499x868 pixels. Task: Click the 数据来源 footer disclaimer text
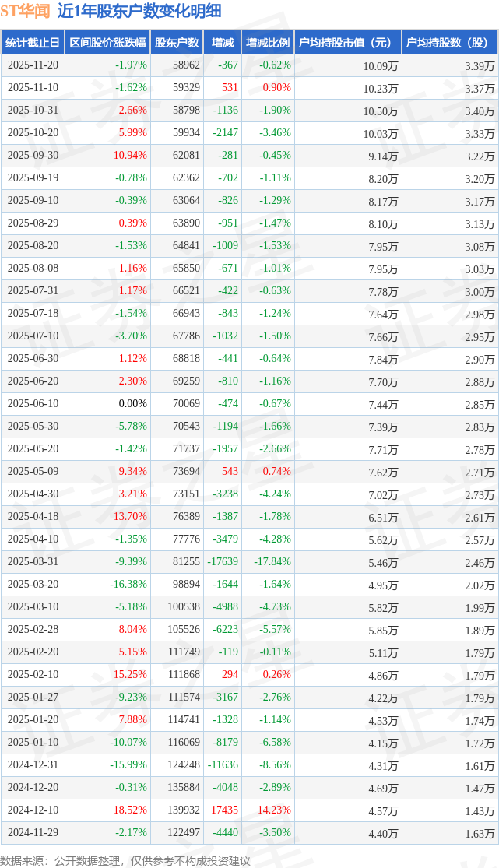(125, 860)
